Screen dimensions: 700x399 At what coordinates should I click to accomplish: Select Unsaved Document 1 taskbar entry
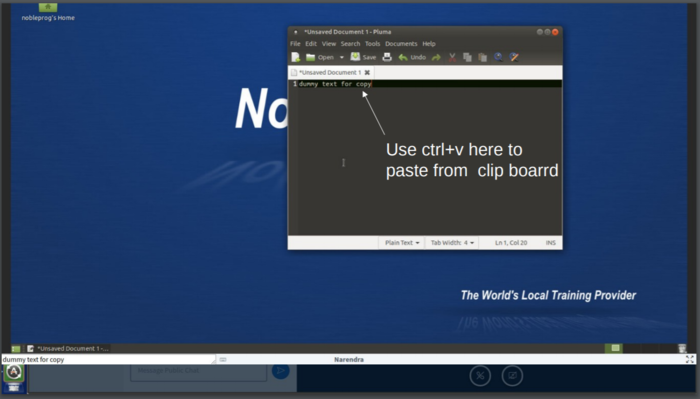pyautogui.click(x=68, y=349)
